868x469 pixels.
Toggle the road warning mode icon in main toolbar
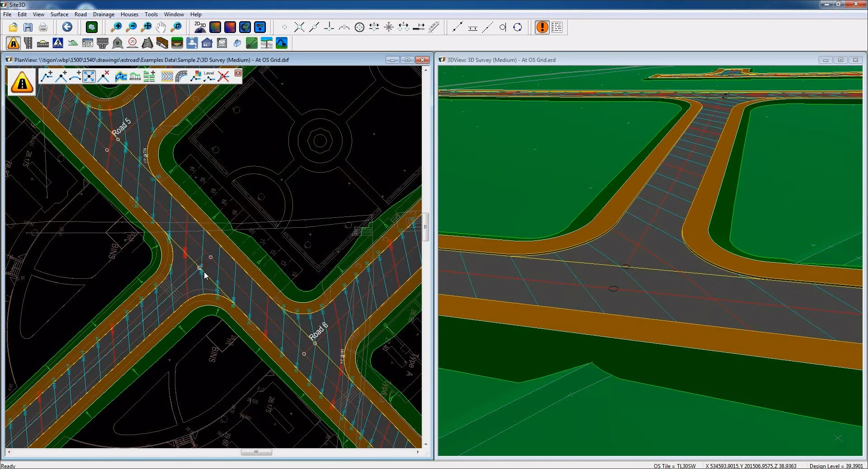click(x=13, y=43)
